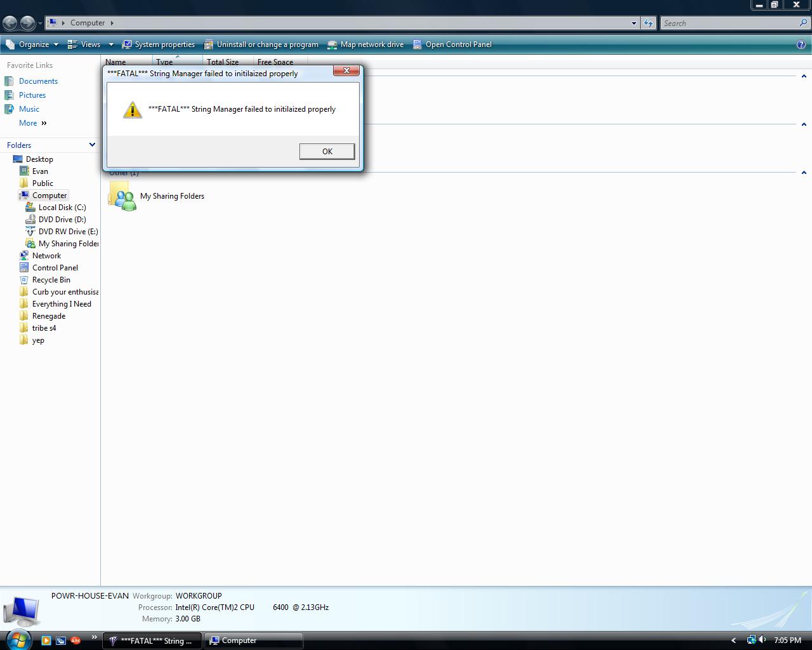Click the My Sharing Folders icon

(122, 196)
